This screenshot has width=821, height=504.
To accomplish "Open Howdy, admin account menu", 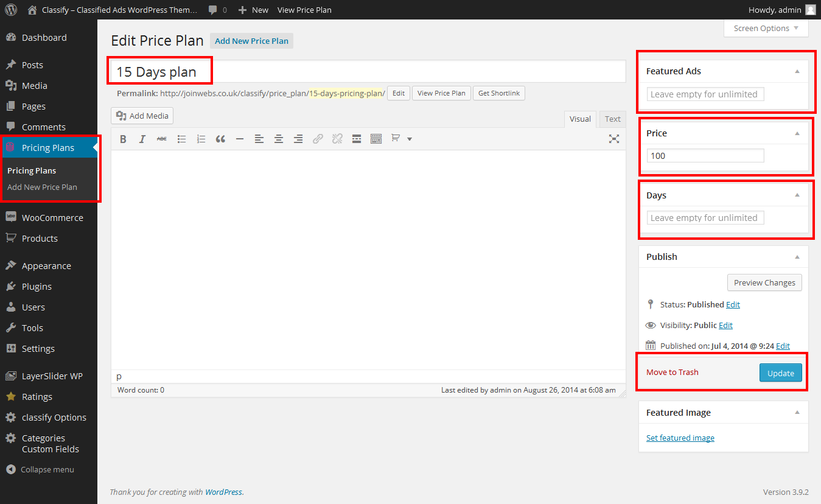I will [x=781, y=10].
